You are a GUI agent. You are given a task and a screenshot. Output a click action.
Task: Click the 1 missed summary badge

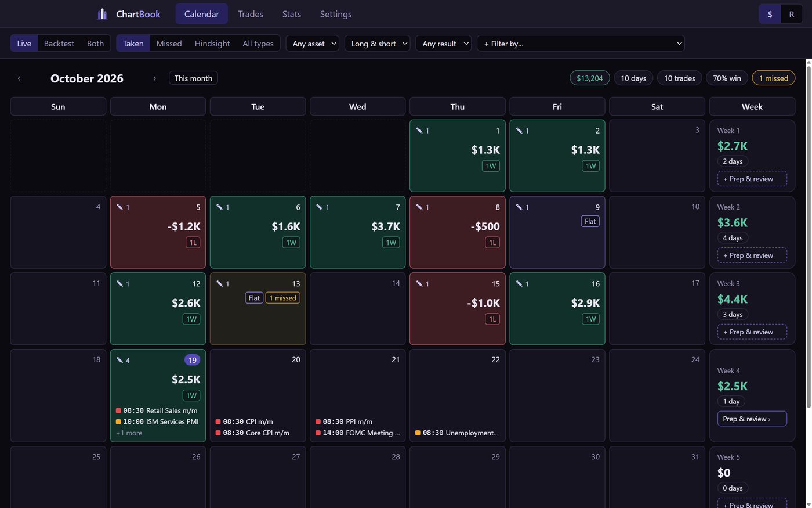click(774, 78)
